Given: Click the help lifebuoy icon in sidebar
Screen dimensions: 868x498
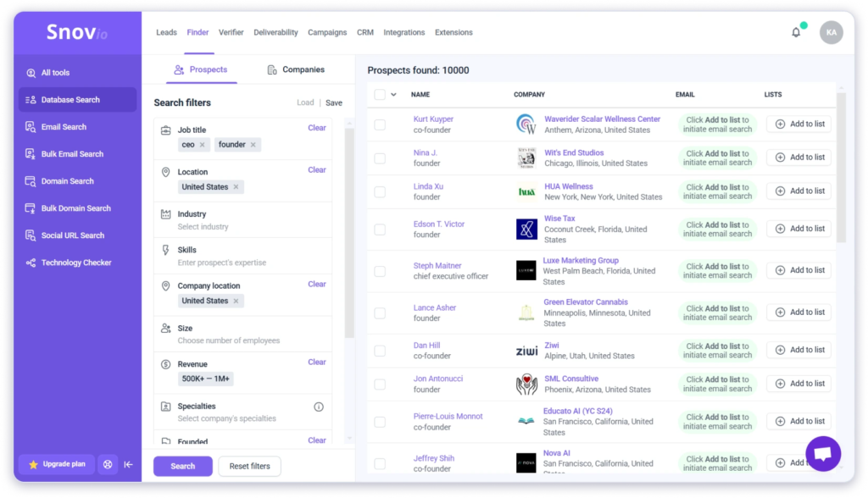Looking at the screenshot, I should [x=108, y=464].
